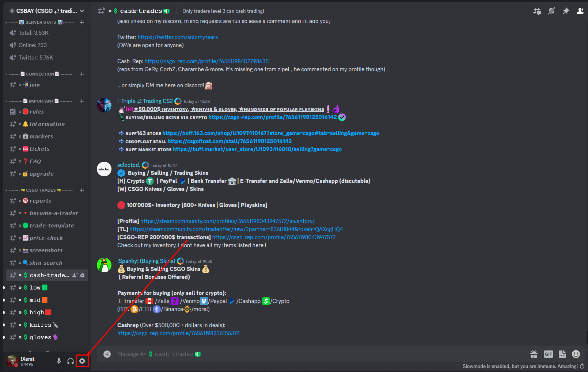Open the screenshots channel
The height and width of the screenshot is (372, 588).
[47, 250]
